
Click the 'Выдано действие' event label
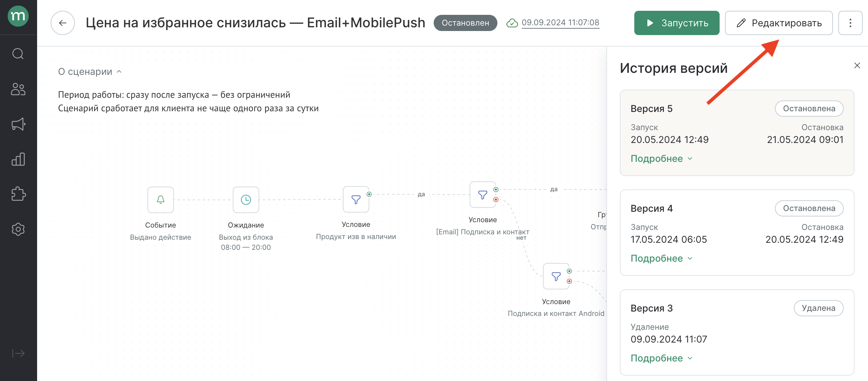tap(161, 237)
